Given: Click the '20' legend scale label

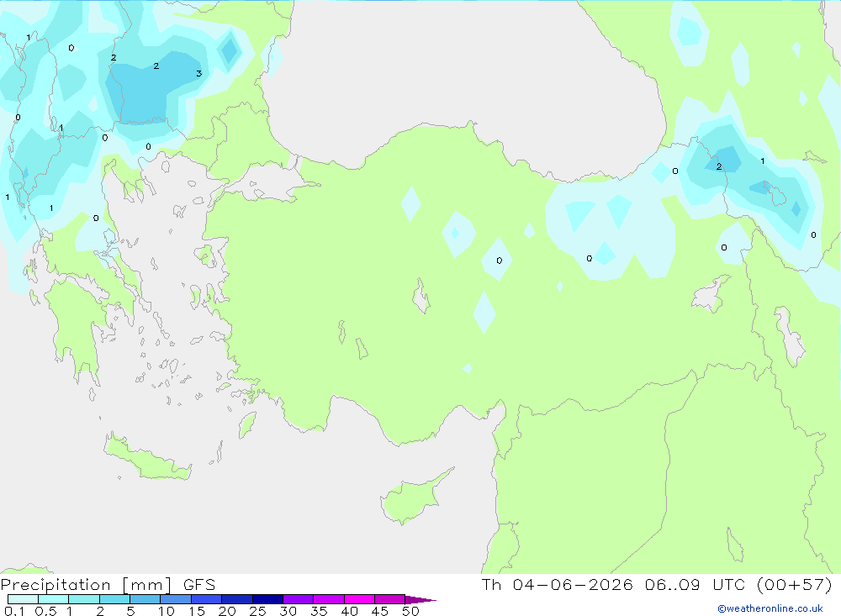Looking at the screenshot, I should pyautogui.click(x=227, y=611).
